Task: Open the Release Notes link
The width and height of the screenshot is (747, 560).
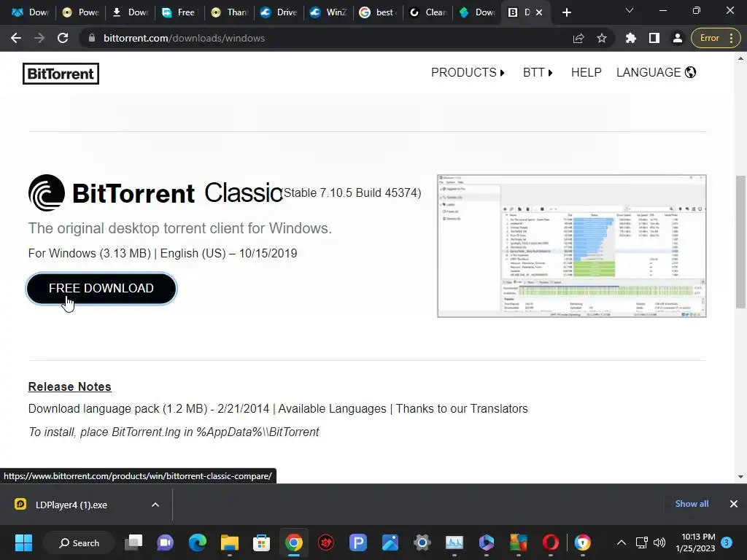Action: (x=69, y=386)
